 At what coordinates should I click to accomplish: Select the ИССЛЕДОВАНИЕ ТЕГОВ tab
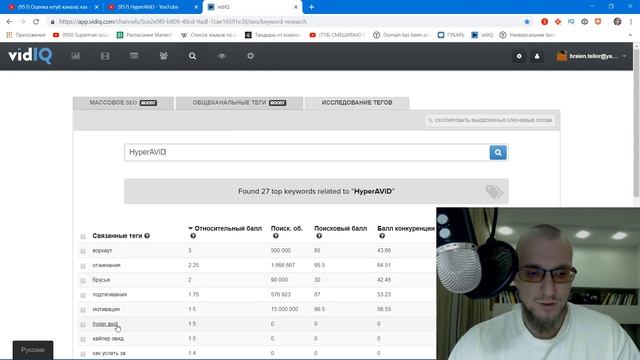(357, 103)
